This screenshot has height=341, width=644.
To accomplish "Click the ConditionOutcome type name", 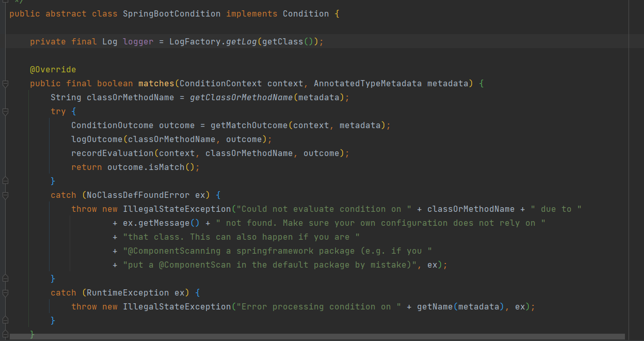I will 112,126.
